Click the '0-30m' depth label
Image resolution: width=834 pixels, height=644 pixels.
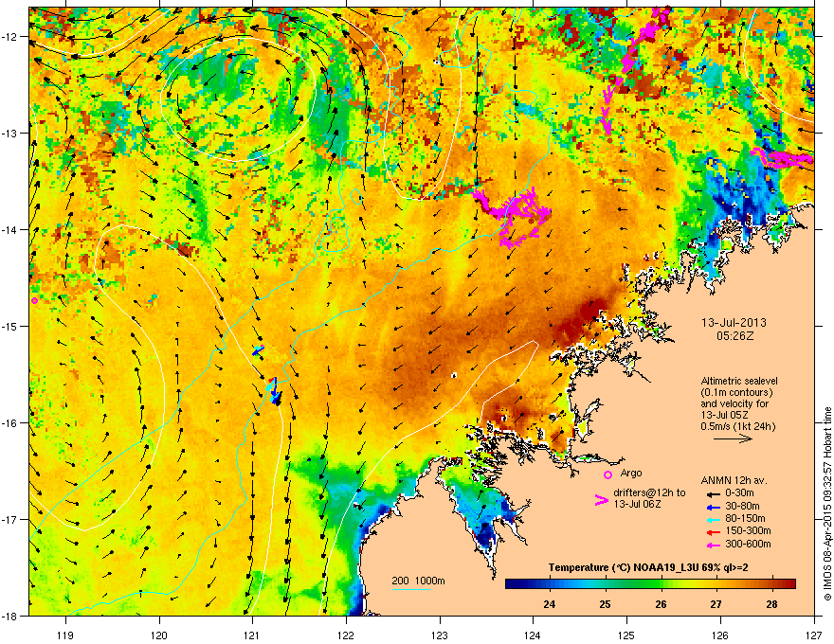[739, 493]
